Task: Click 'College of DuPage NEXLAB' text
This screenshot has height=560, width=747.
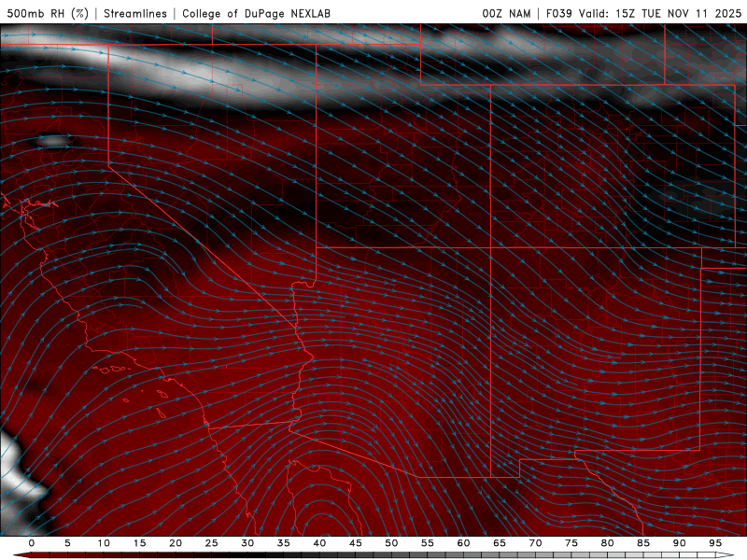Action: click(x=256, y=13)
